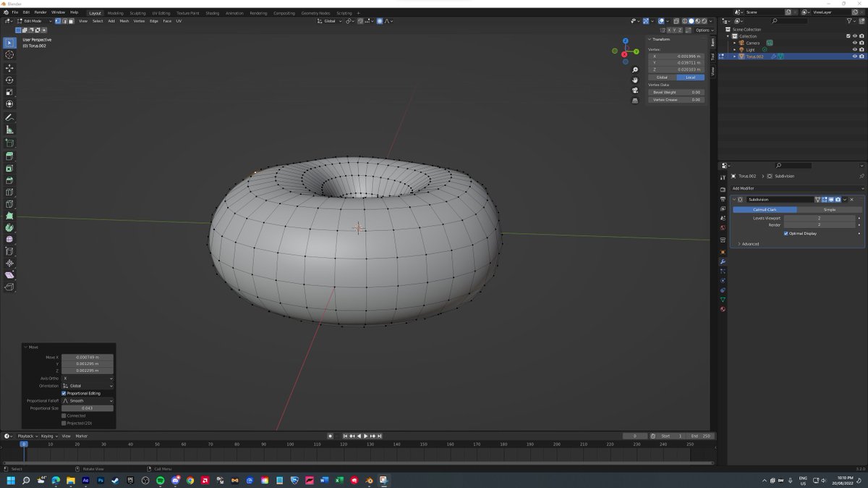Toggle Optimal Display checkbox
This screenshot has height=488, width=868.
pyautogui.click(x=786, y=233)
